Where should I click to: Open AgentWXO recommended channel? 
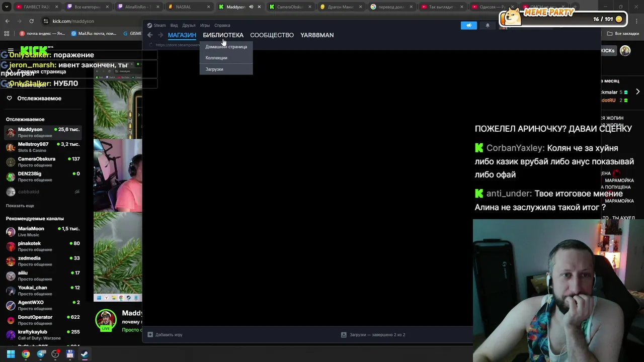[x=44, y=305]
